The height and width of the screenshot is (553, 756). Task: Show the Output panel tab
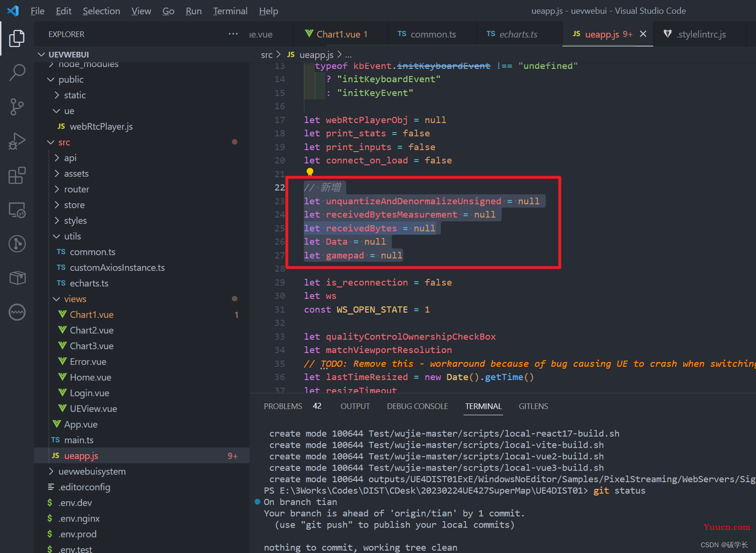355,406
